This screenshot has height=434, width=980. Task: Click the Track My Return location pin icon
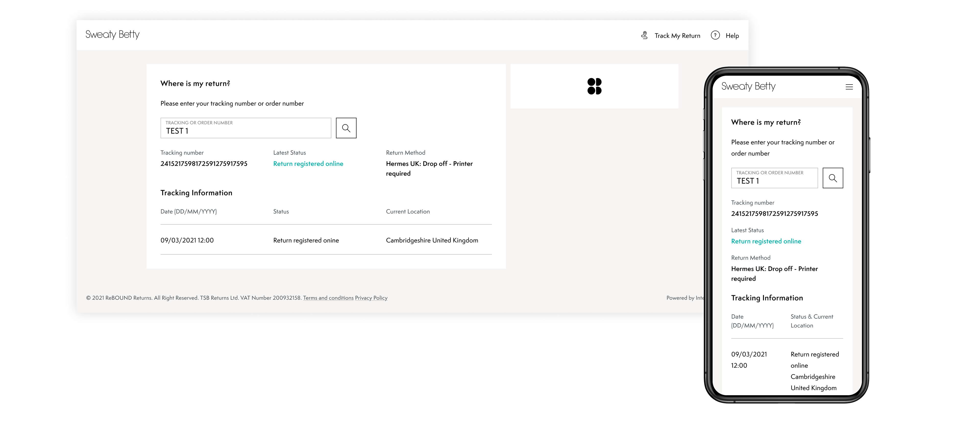644,36
